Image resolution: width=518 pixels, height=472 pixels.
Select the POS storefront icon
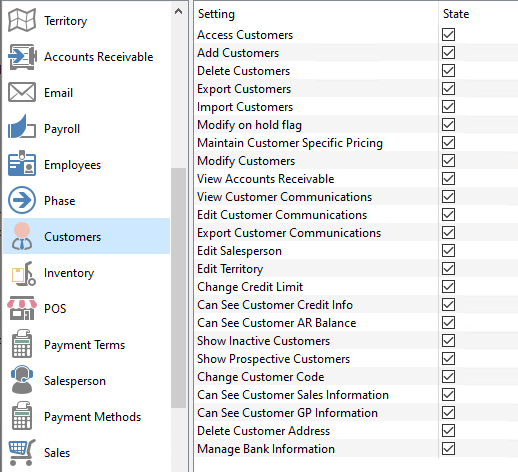tap(22, 308)
